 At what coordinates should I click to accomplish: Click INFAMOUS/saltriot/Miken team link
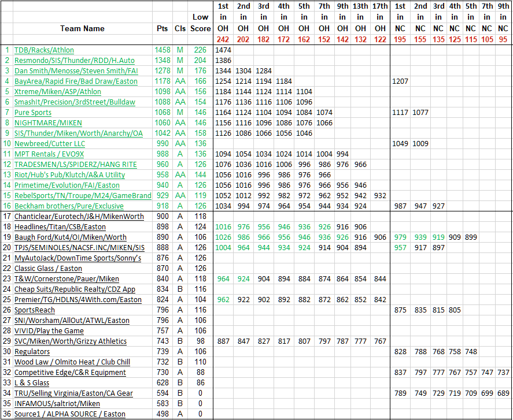point(57,404)
